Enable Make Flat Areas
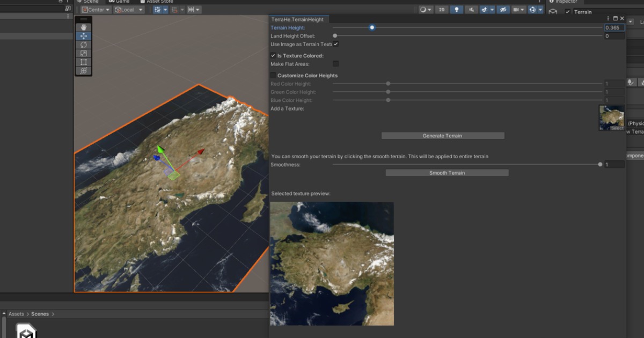The width and height of the screenshot is (644, 338). point(335,63)
